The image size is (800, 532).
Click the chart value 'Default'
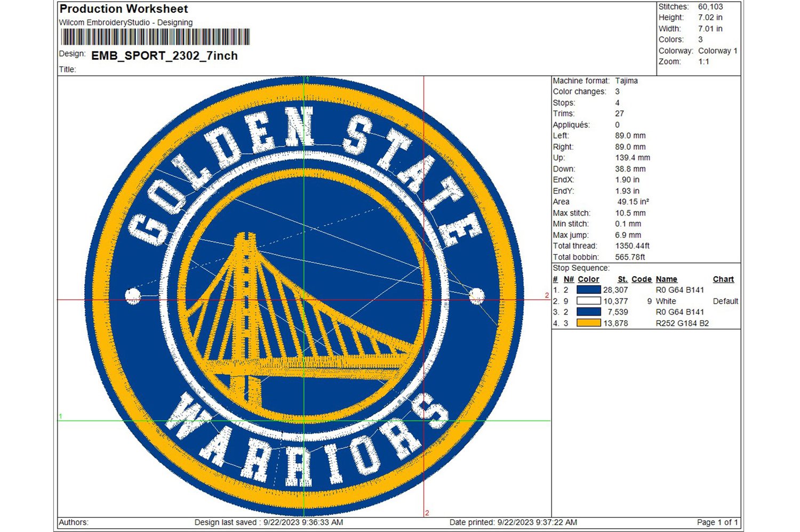point(725,301)
